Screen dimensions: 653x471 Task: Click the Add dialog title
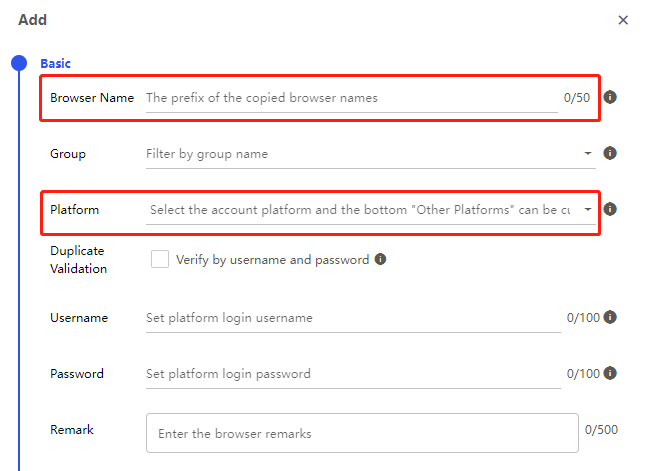click(x=32, y=20)
